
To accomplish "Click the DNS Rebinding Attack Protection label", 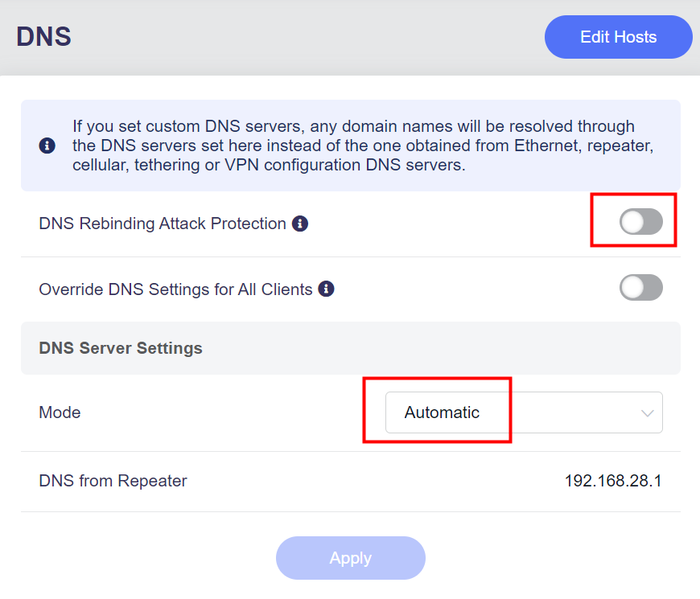I will 163,224.
